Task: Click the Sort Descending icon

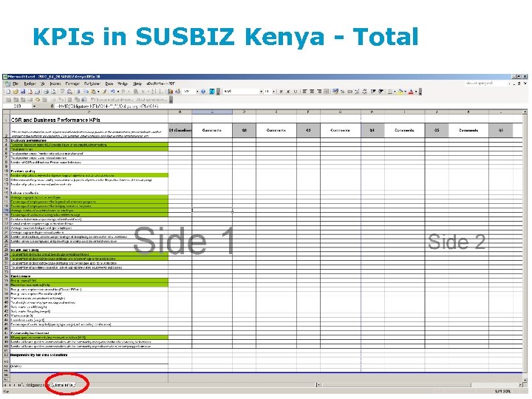Action: (161, 92)
